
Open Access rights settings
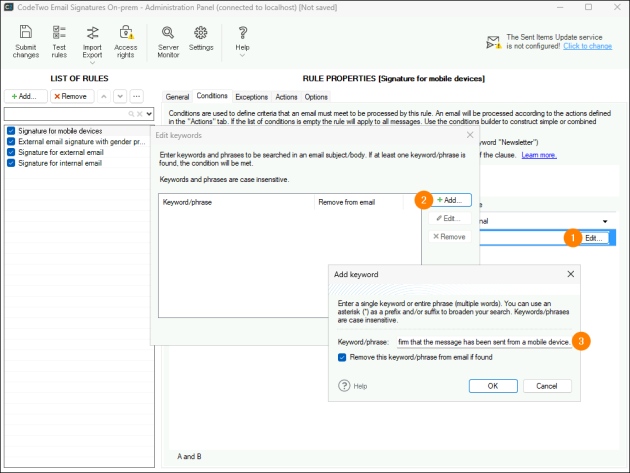point(126,41)
